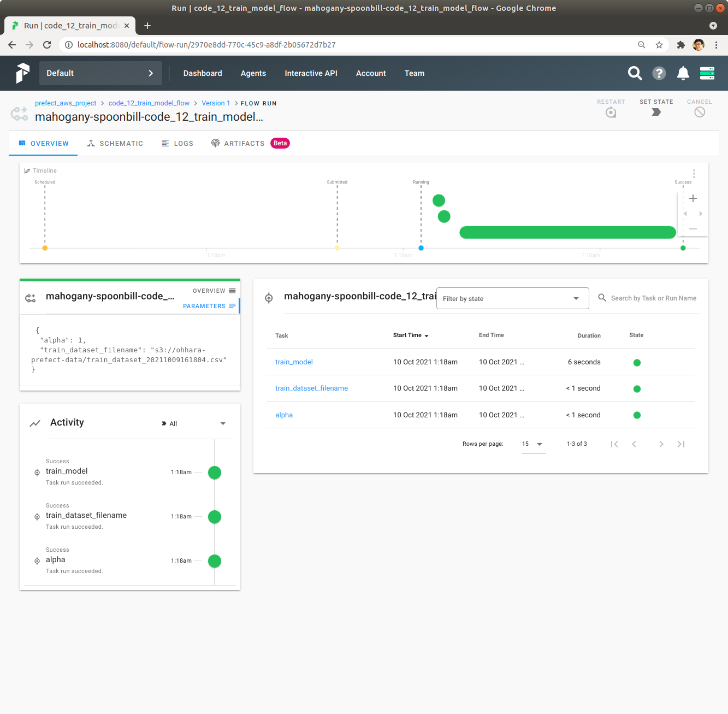The width and height of the screenshot is (728, 714).
Task: Click the Search by Task or Run Name field
Action: (x=654, y=298)
